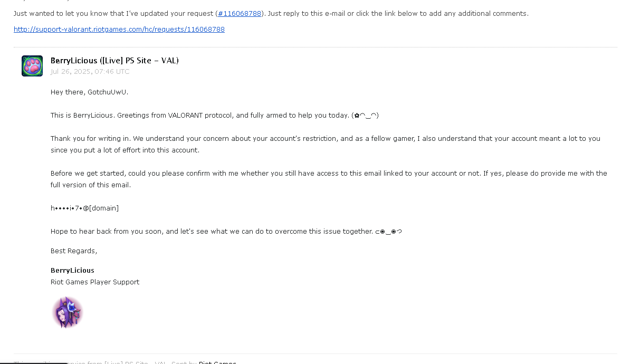Click the Jul 26, 2025 07:46 UTC timestamp
Viewport: 631px width, 364px height.
click(x=90, y=72)
